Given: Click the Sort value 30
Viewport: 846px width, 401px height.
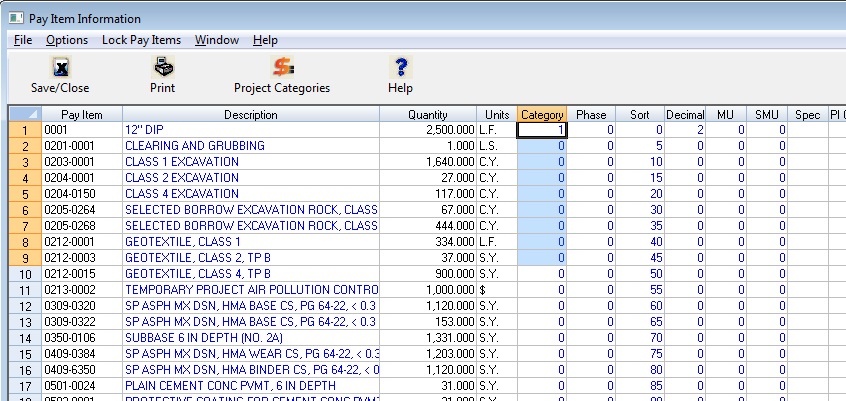Looking at the screenshot, I should [640, 210].
